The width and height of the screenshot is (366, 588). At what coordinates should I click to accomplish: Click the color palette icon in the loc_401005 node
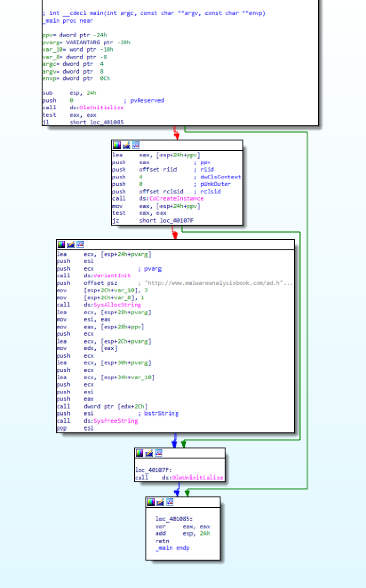coord(151,502)
